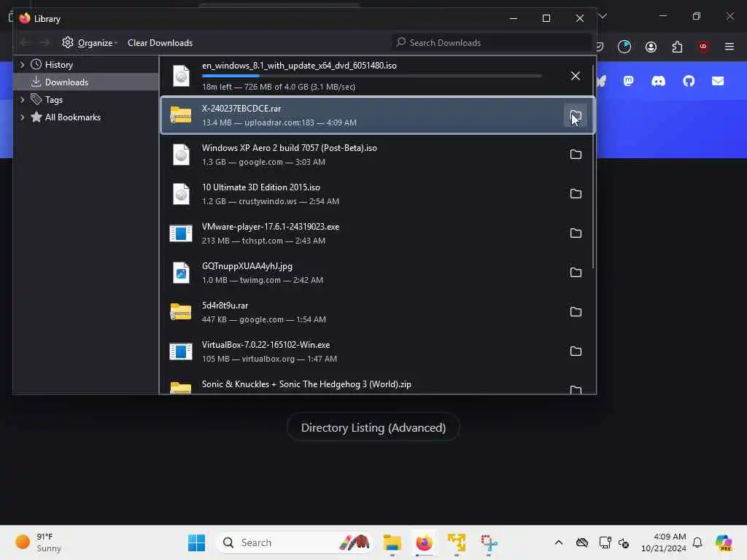Click the GQTnuppXUAA4yhJ.jpg image file icon
Screen dimensions: 747x560
[181, 273]
